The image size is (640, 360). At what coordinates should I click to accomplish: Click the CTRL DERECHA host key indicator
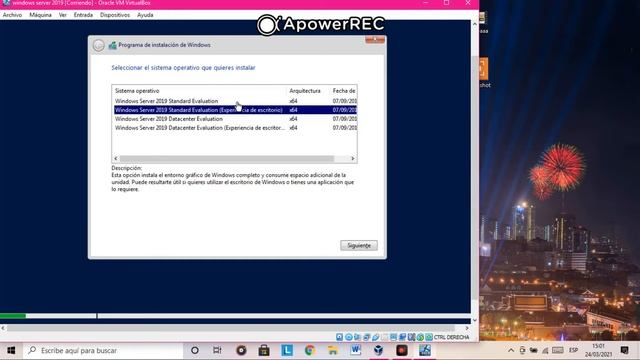coord(451,337)
